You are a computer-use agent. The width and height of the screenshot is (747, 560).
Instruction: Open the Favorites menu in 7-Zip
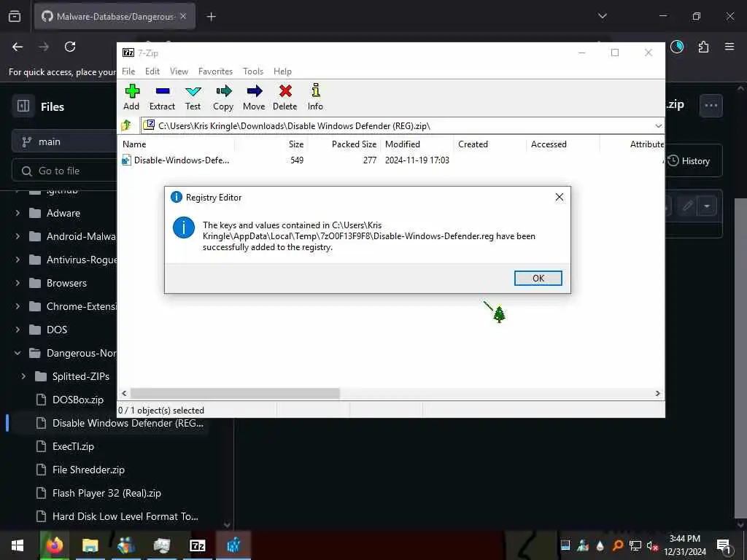pos(215,71)
